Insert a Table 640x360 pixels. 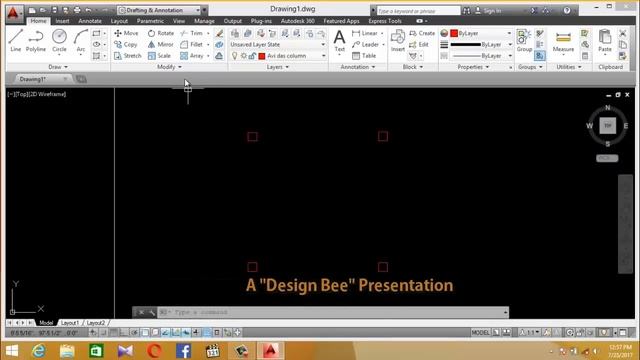[x=364, y=56]
